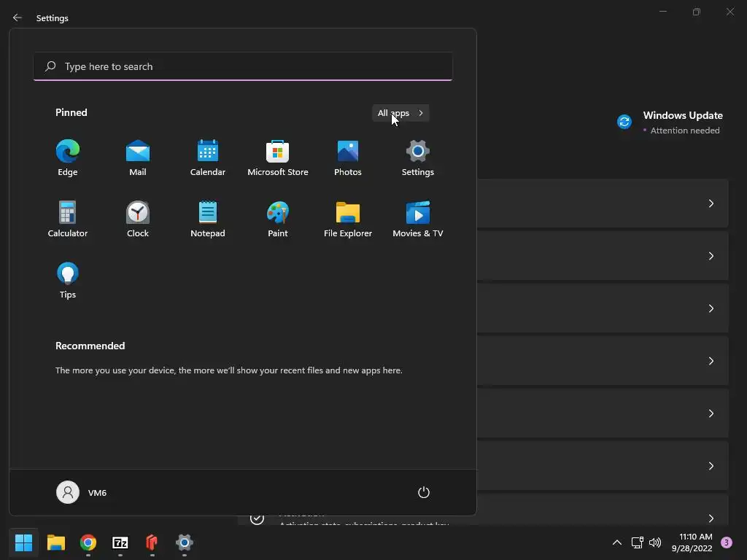The width and height of the screenshot is (747, 560).
Task: Expand the second Settings row chevron
Action: pyautogui.click(x=711, y=256)
